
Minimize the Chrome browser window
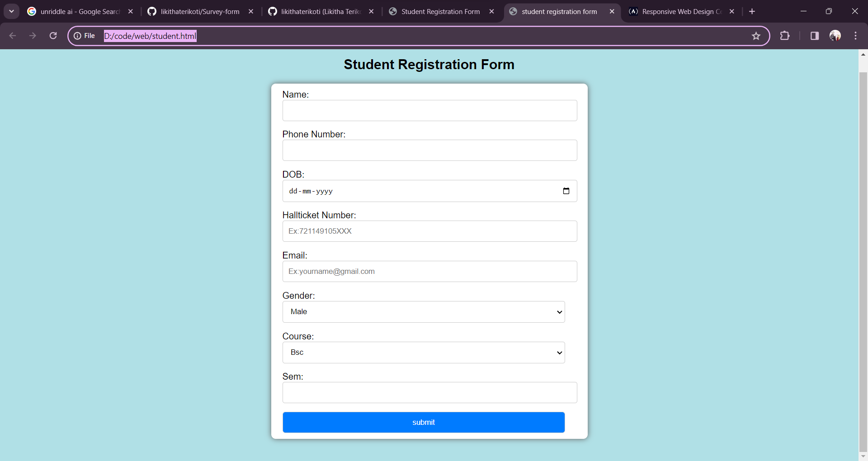(x=803, y=11)
